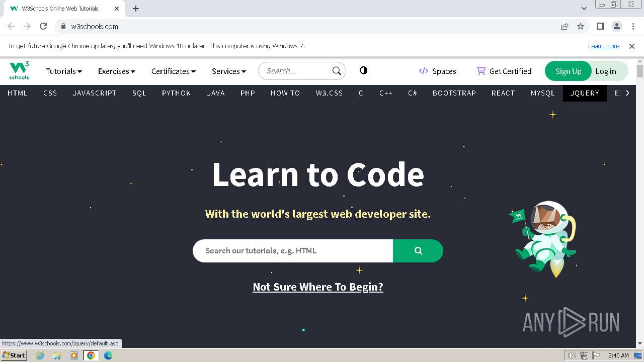Open the side panel icon
Screen dimensions: 644x362
pos(600,26)
